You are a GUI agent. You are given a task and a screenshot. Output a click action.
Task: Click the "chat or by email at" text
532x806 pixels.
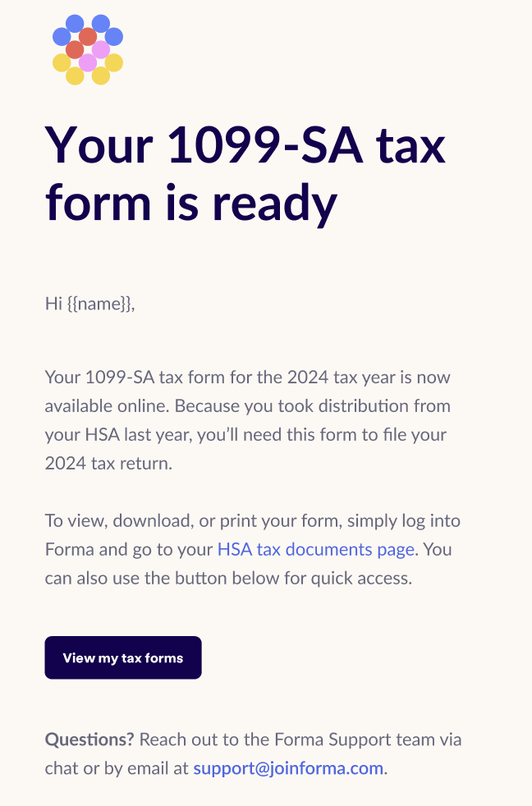(117, 768)
